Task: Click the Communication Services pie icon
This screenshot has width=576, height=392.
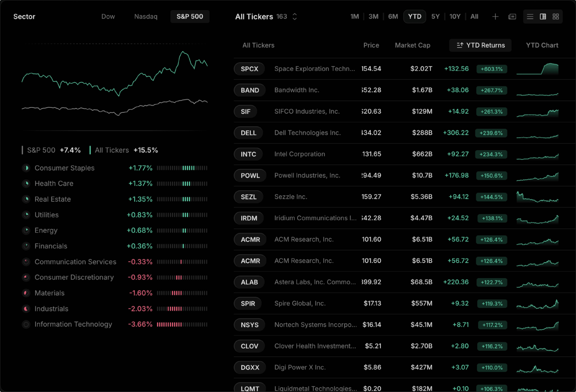Action: [x=26, y=262]
